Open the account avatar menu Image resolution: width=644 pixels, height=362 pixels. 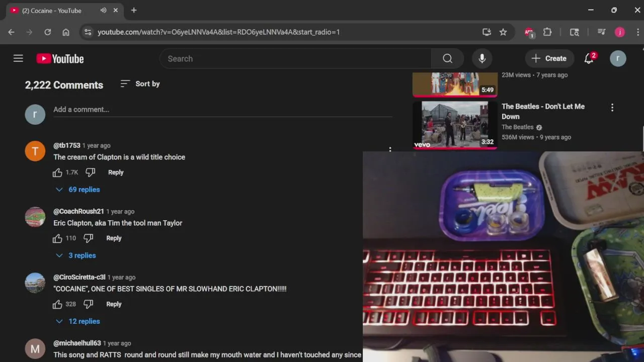click(618, 58)
